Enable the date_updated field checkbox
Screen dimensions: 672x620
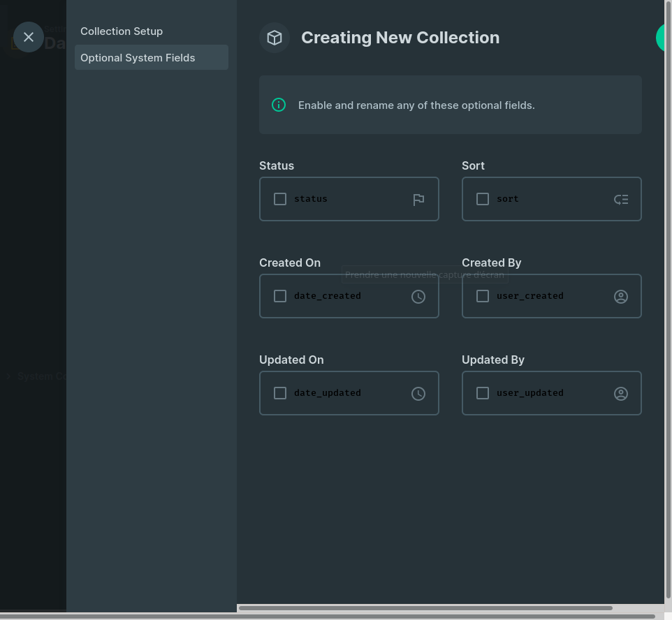(x=280, y=393)
